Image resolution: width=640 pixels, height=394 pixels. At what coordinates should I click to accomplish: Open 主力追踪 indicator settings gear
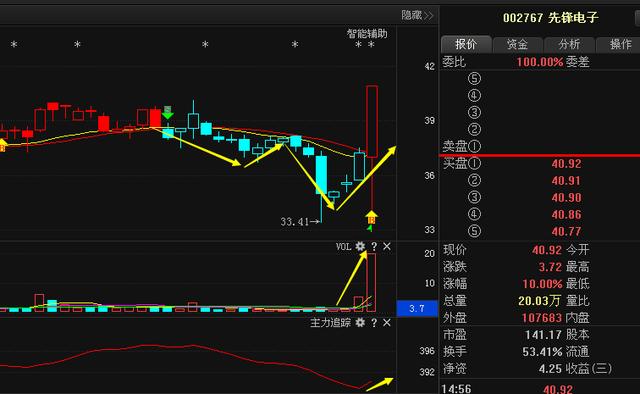360,323
